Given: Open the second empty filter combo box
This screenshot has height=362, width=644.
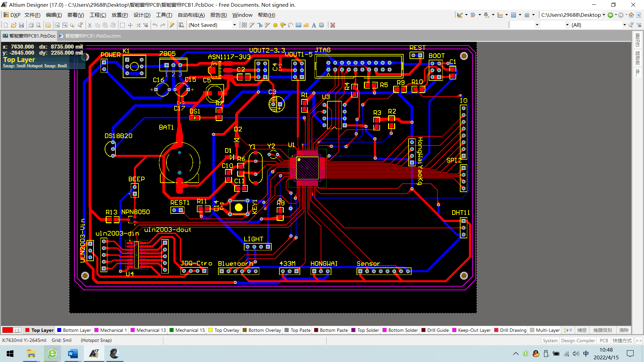Looking at the screenshot, I should (555, 25).
